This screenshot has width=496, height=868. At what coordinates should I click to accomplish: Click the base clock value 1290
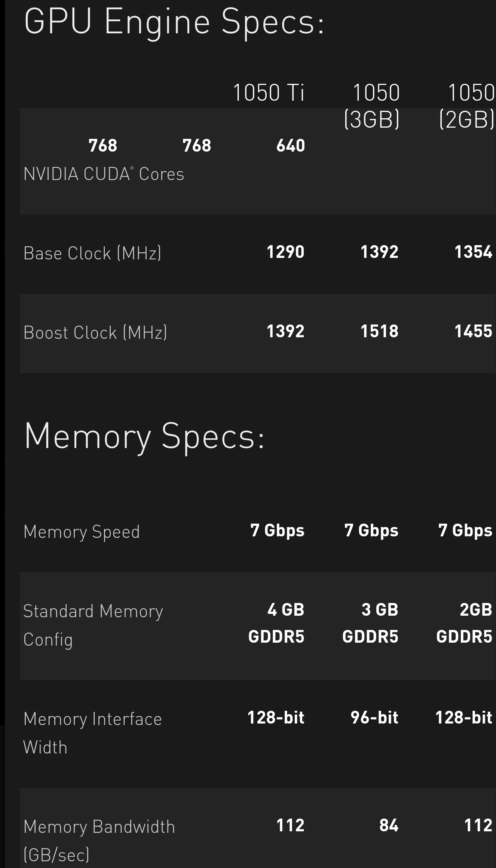coord(285,252)
